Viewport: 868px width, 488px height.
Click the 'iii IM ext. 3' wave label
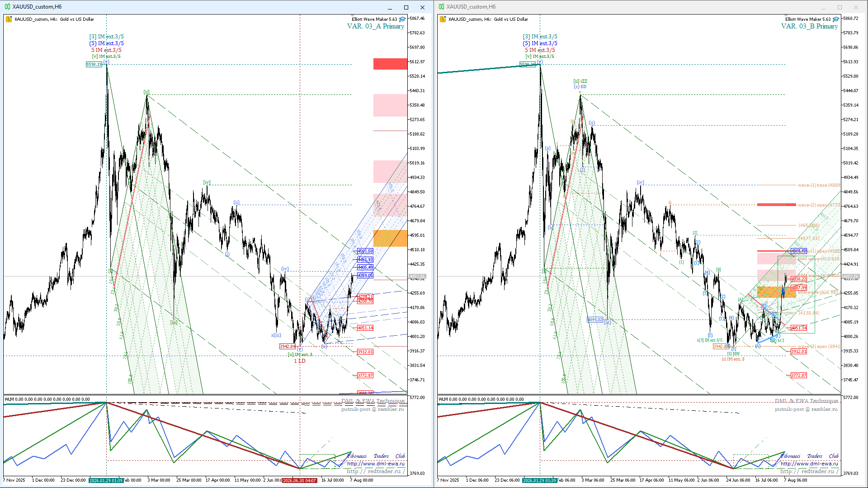pos(733,359)
